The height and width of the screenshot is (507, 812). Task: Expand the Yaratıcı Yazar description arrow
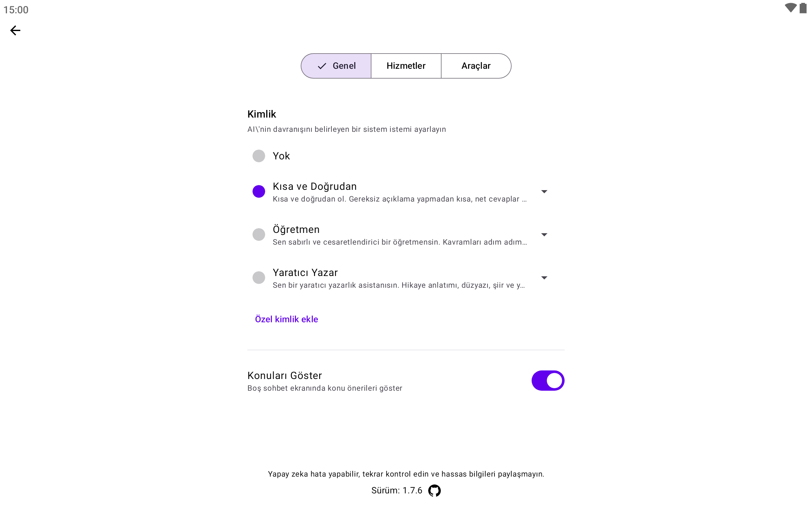point(544,278)
